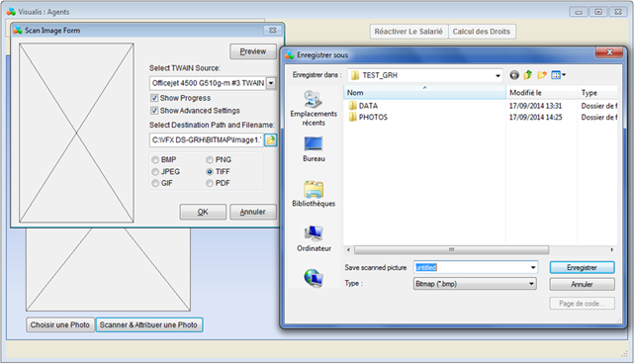Click Annuler in Scan Image Form
Screen dimensions: 634x364
[x=253, y=212]
